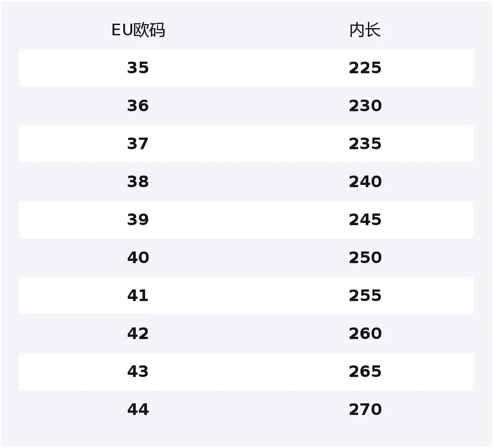This screenshot has height=448, width=493.
Task: Click the 260 inner length cell
Action: click(365, 334)
